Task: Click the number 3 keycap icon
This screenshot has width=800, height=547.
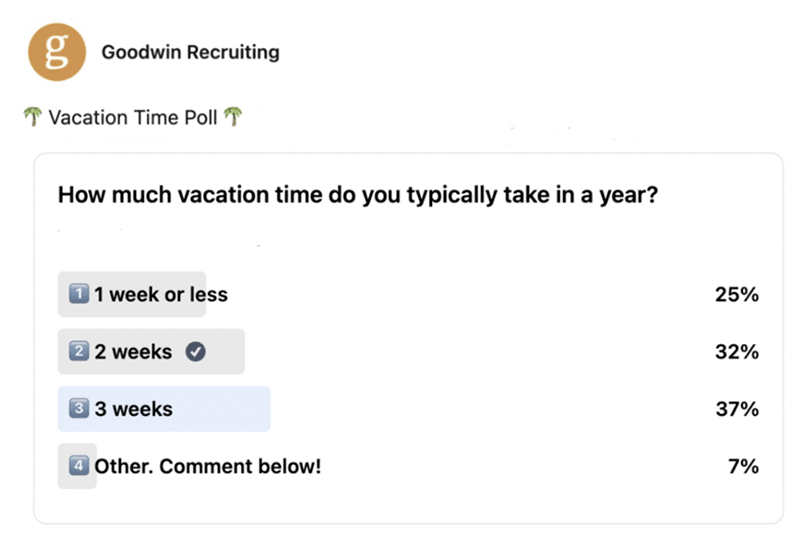Action: [x=79, y=408]
